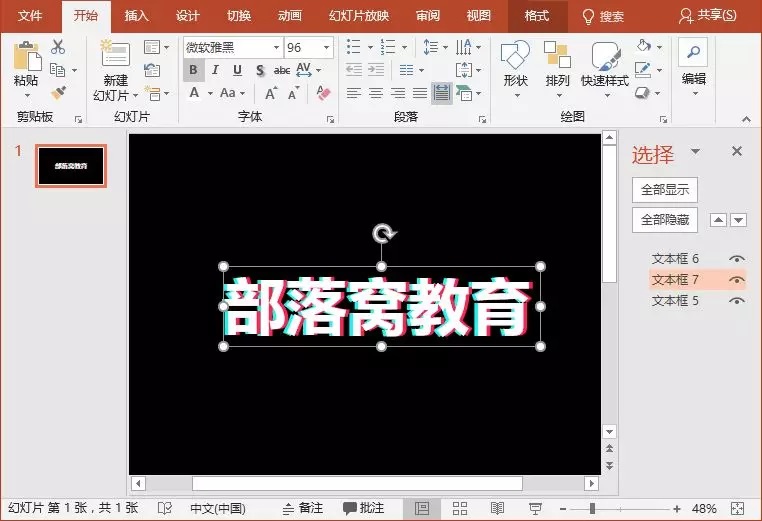
Task: Select the Format Painter brush icon
Action: point(58,93)
